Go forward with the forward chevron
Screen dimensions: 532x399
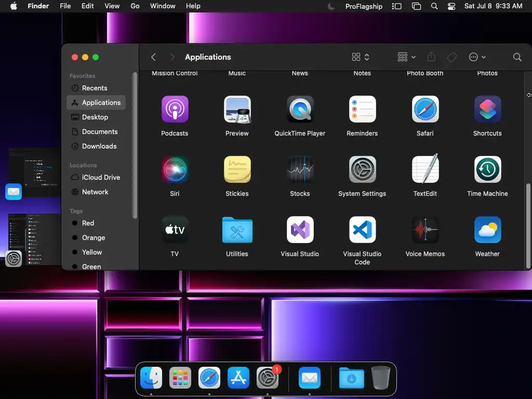[172, 57]
